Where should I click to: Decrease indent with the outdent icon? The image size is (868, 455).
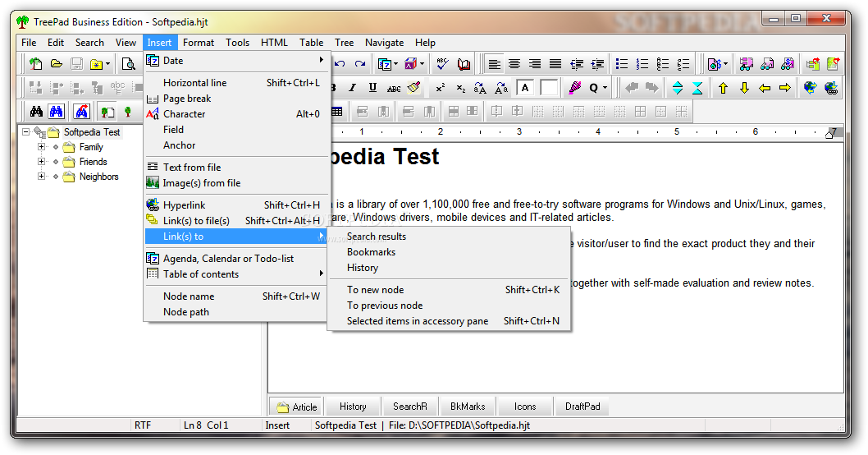click(x=577, y=64)
